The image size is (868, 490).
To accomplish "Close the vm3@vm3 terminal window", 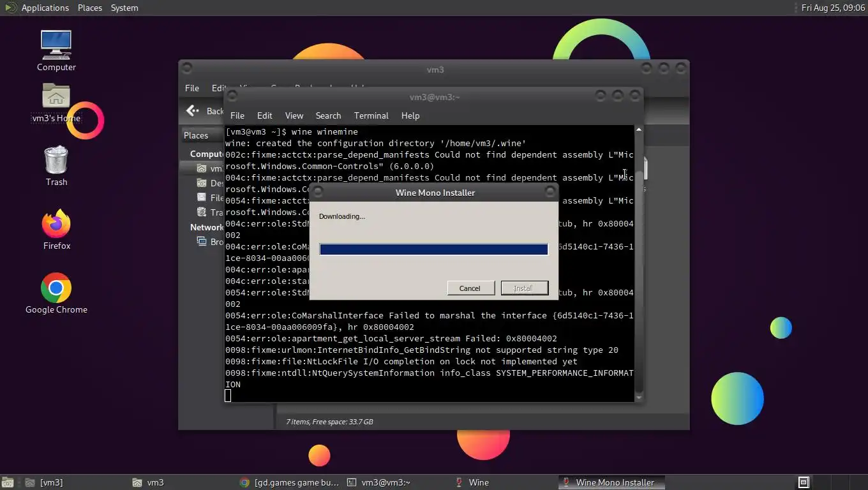I will point(634,96).
